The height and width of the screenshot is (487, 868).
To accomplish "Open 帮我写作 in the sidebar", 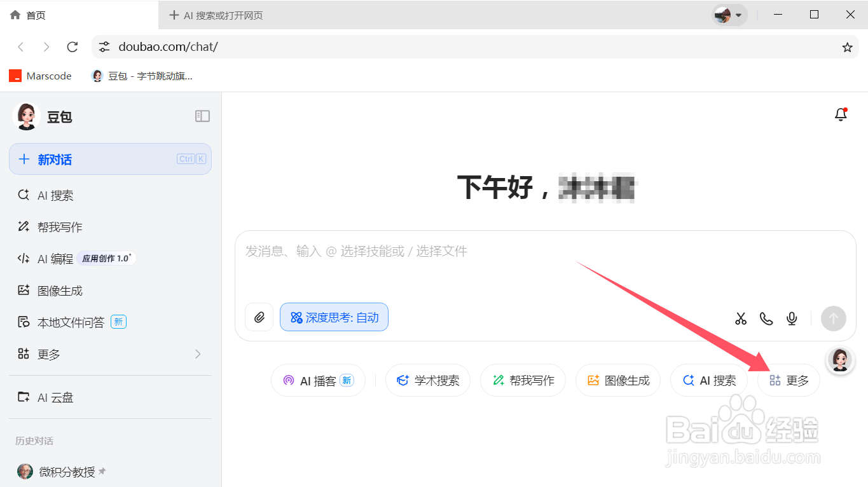I will click(x=110, y=227).
